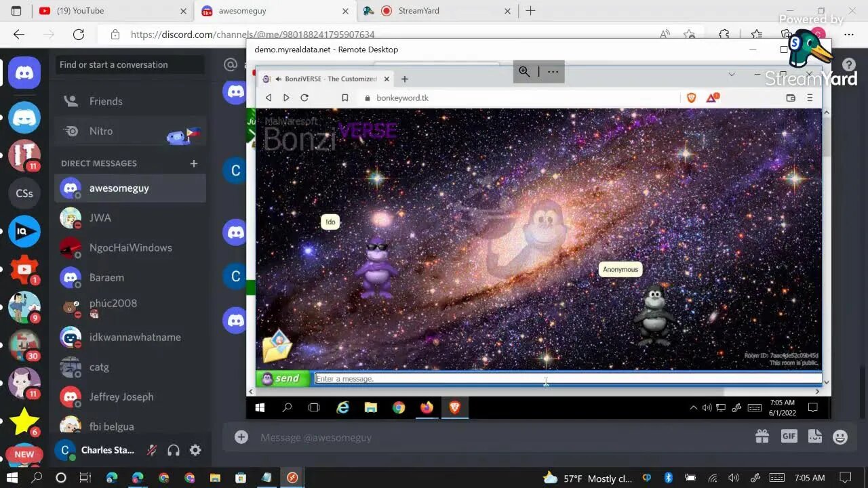Refresh the Discord page in Edge
Viewport: 868px width, 488px height.
click(x=79, y=35)
